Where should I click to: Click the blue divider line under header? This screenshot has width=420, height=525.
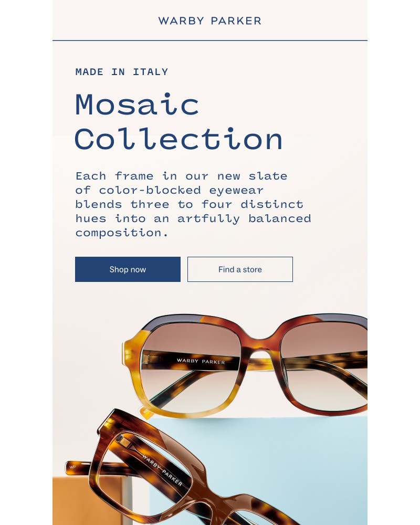(x=209, y=40)
